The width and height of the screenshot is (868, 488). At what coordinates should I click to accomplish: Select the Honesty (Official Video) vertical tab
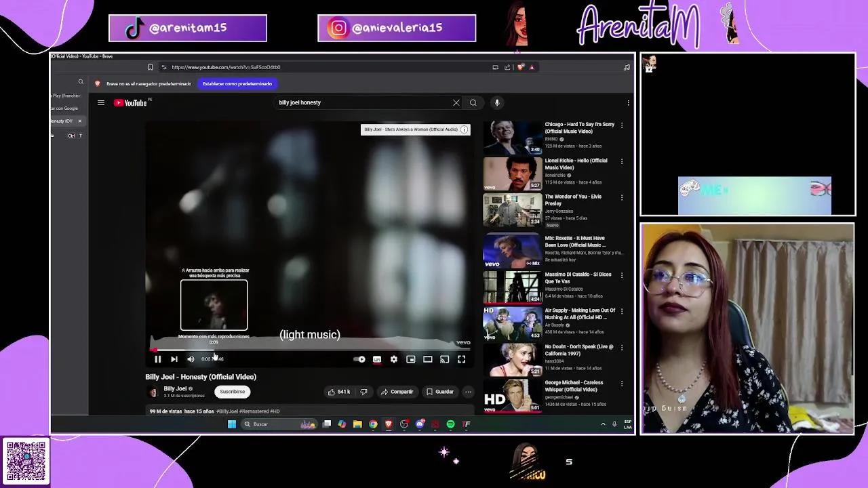coord(62,121)
